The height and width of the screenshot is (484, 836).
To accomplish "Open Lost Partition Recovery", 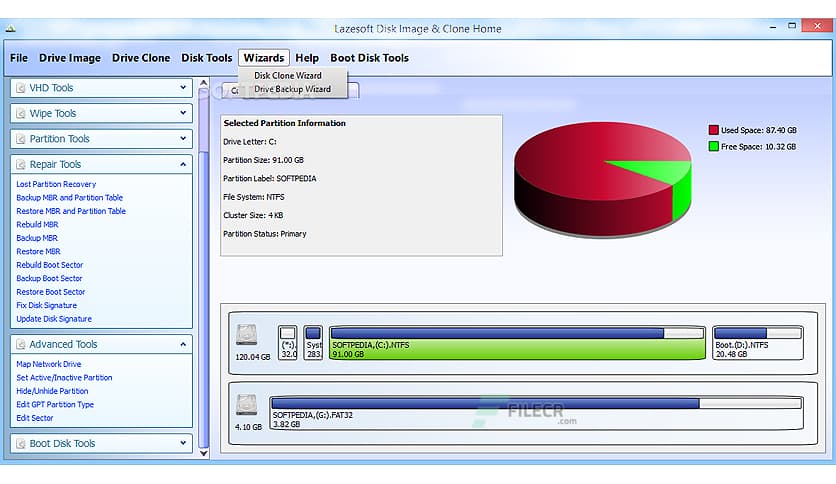I will click(56, 184).
